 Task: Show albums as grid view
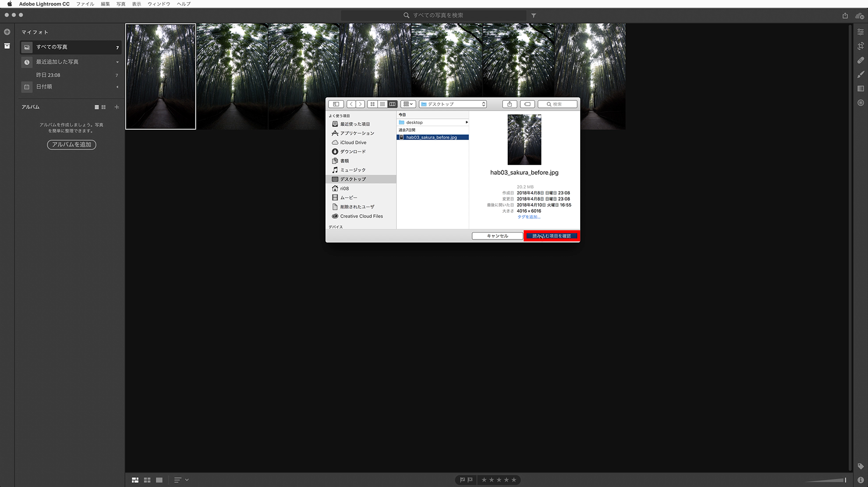click(103, 107)
